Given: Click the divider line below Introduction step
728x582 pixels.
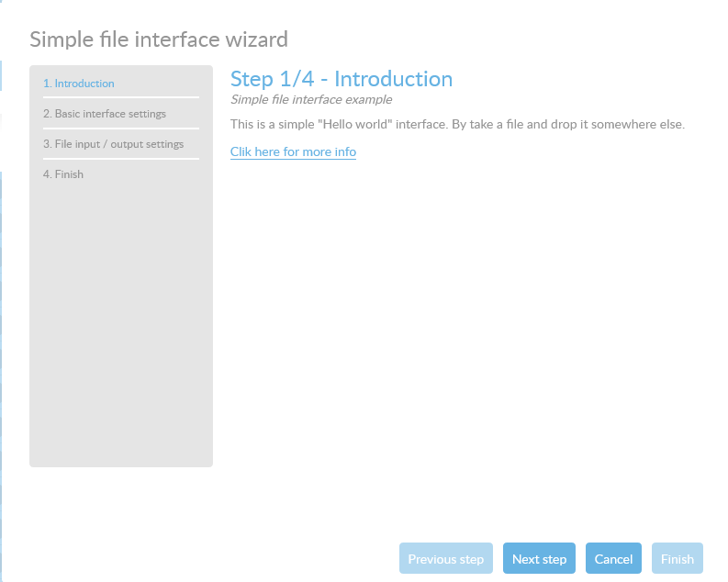Looking at the screenshot, I should coord(120,97).
